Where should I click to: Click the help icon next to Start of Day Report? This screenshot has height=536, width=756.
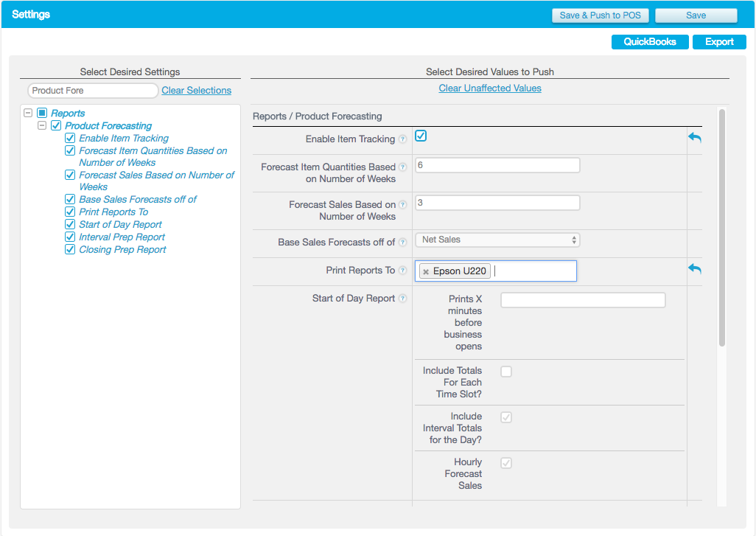coord(403,298)
